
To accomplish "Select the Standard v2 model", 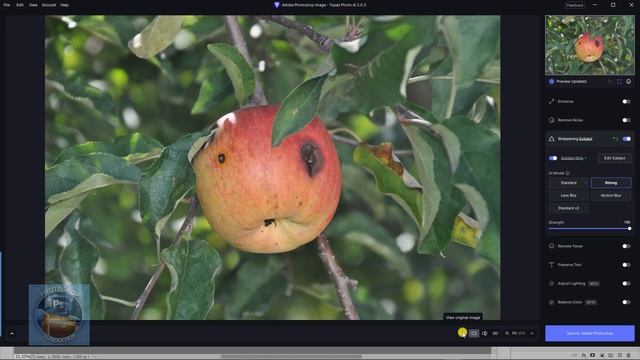I will (x=568, y=208).
